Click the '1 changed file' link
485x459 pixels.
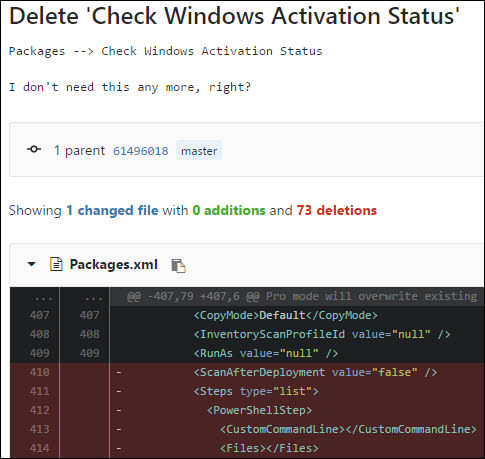coord(112,210)
